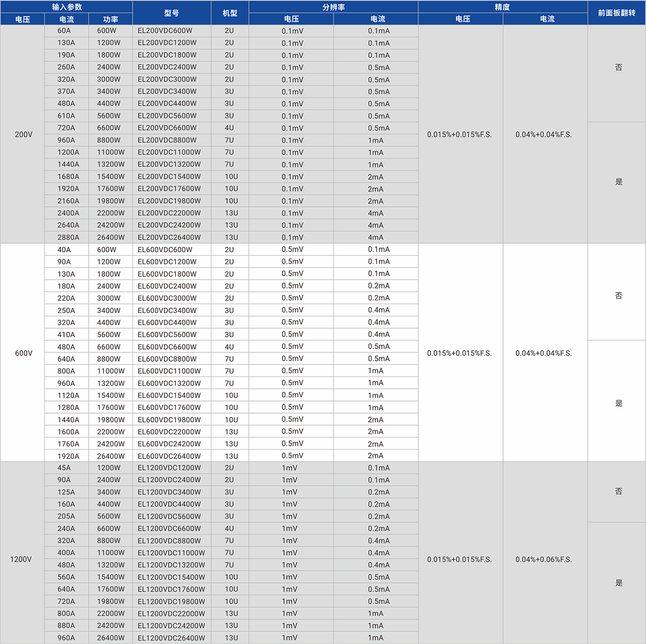
Task: Click model EL200VDC26400W in the table
Action: coord(169,237)
